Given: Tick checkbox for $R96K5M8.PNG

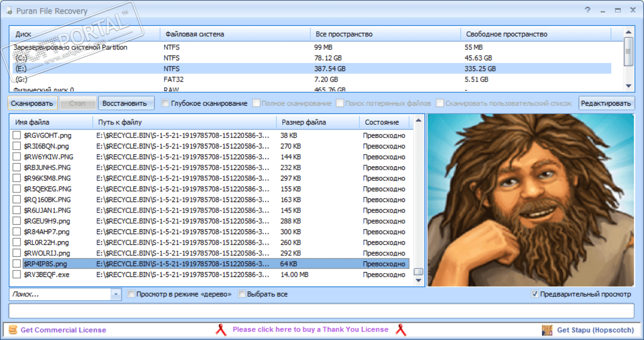Looking at the screenshot, I should [17, 178].
